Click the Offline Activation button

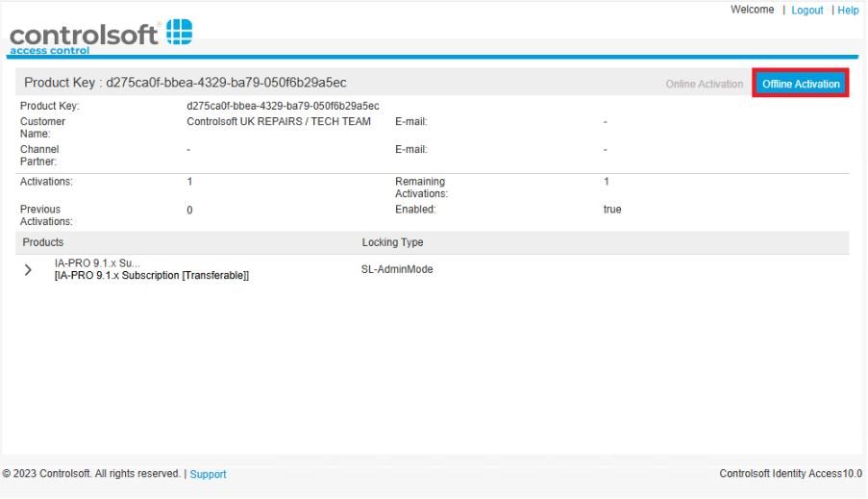tap(801, 84)
